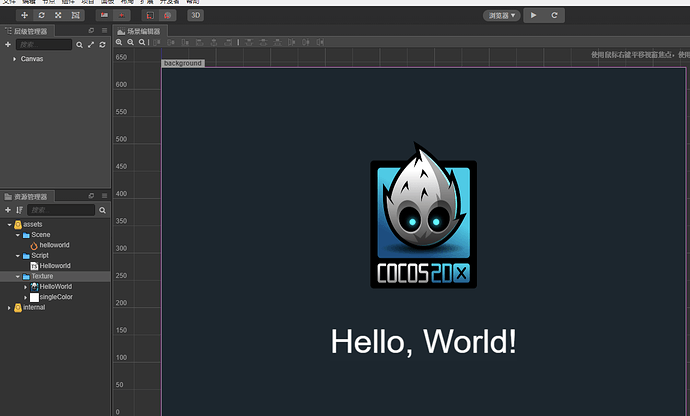Toggle pivot/center anchor mode button
Viewport: 690px width, 416px height.
click(x=104, y=15)
